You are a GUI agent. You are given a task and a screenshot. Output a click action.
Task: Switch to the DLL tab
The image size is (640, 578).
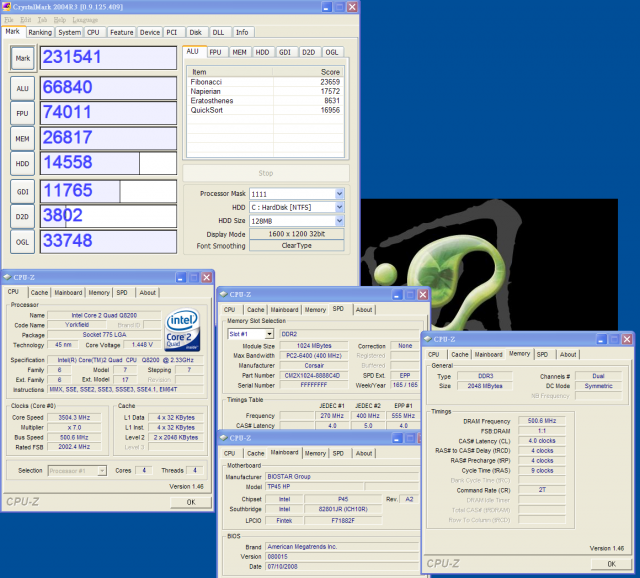click(x=220, y=32)
